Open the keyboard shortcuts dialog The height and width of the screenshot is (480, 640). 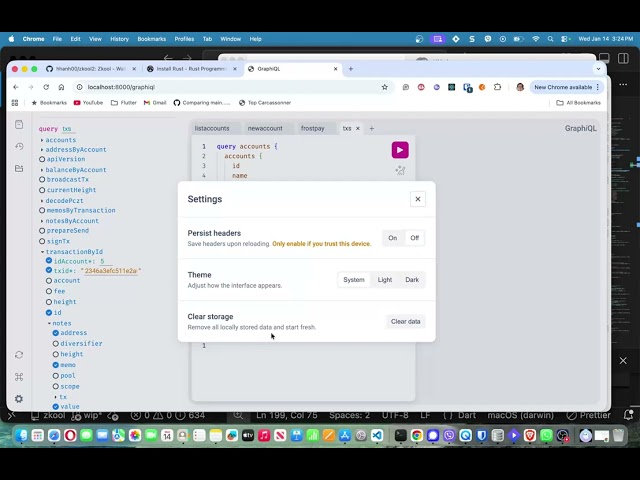[19, 377]
